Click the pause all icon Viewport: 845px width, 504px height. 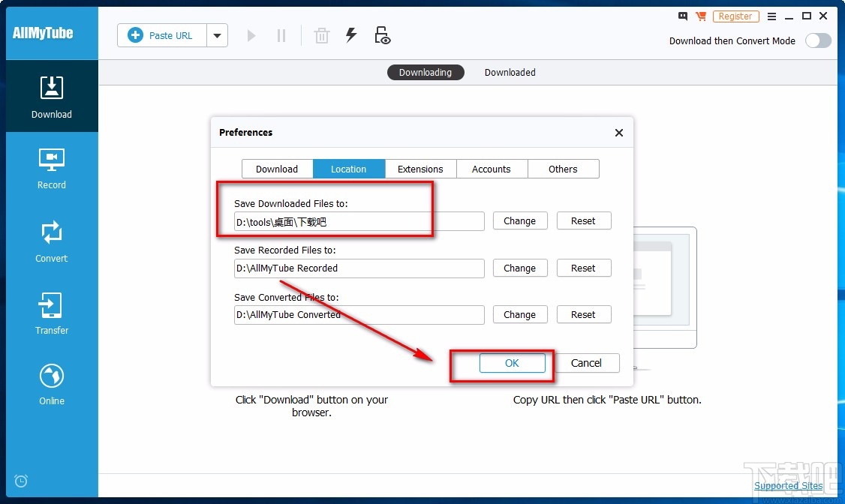(x=281, y=35)
